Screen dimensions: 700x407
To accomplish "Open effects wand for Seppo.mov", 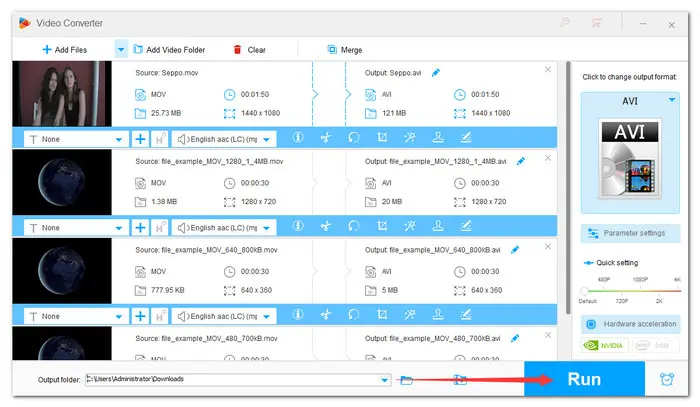I will (410, 137).
